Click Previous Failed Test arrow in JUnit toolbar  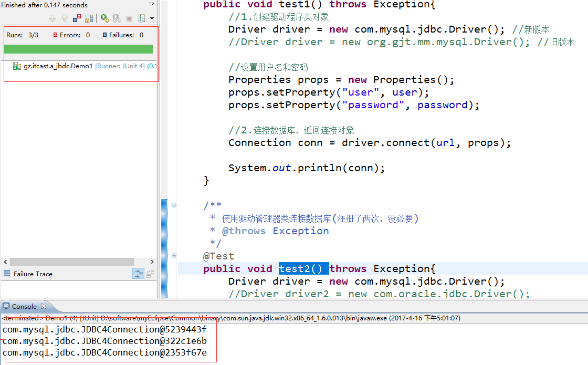65,18
